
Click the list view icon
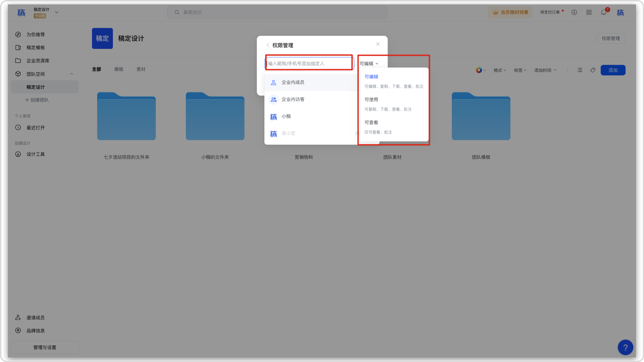coord(580,70)
